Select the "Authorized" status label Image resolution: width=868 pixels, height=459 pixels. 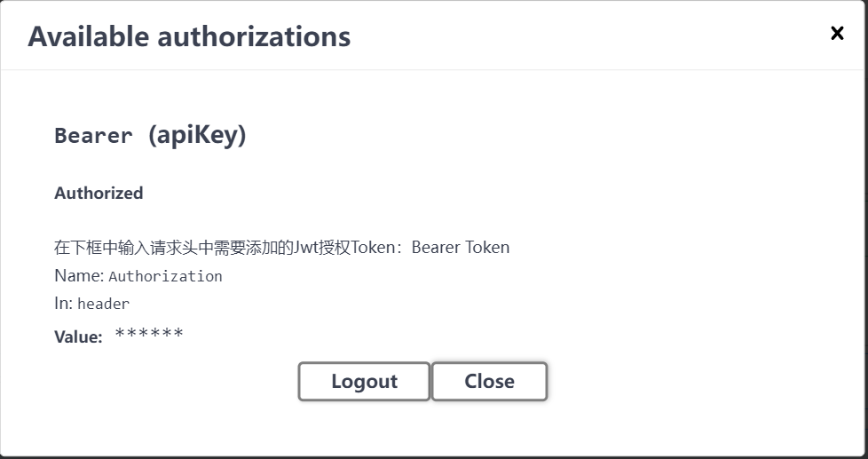tap(99, 193)
